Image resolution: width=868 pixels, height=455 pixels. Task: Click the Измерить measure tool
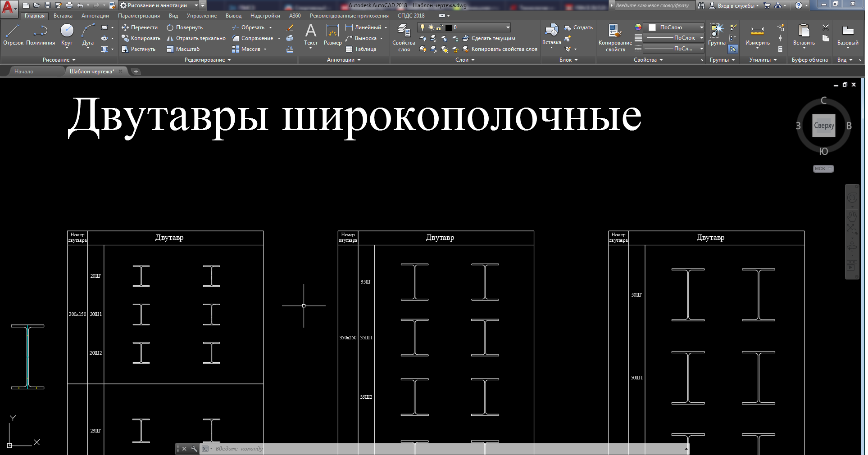[757, 34]
